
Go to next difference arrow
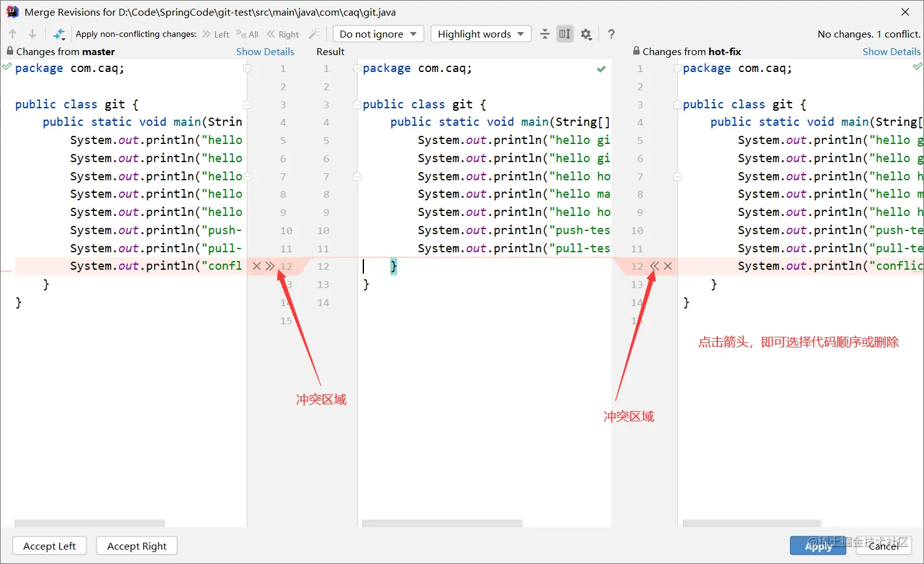coord(33,34)
